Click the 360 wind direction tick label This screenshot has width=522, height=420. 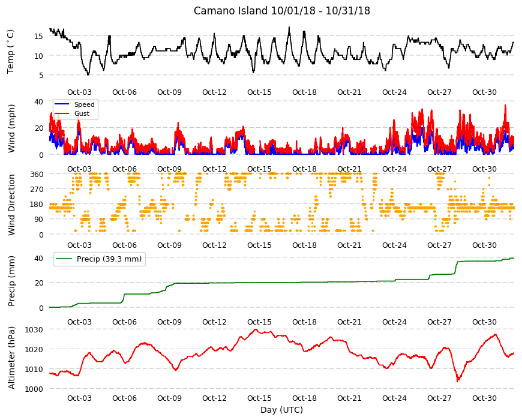coord(37,175)
